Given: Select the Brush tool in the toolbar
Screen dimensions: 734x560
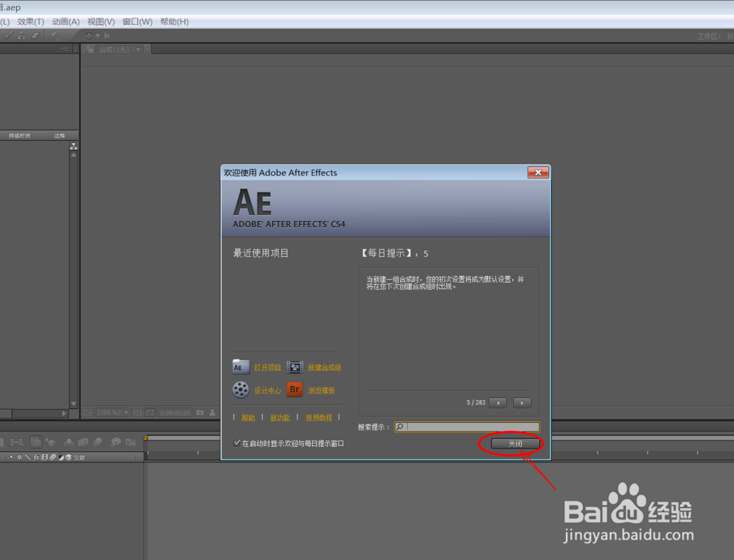Looking at the screenshot, I should click(x=8, y=35).
